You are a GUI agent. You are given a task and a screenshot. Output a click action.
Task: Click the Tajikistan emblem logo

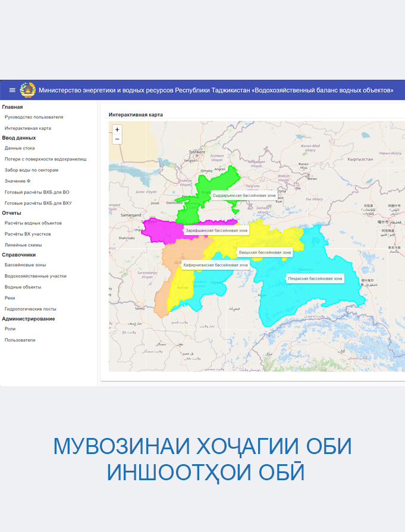tap(28, 90)
